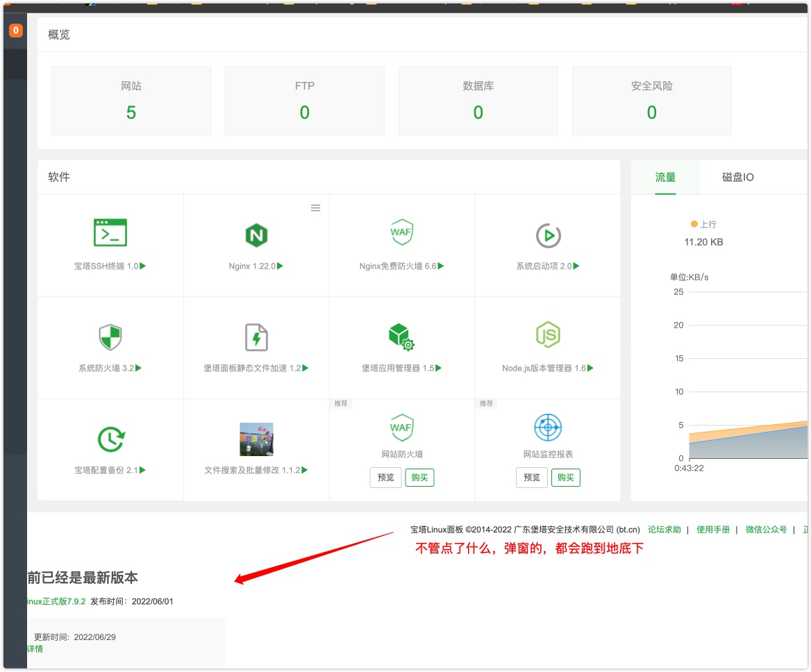Viewport: 811px width, 672px height.
Task: Click the 系统启动项 2.0 label
Action: click(544, 266)
